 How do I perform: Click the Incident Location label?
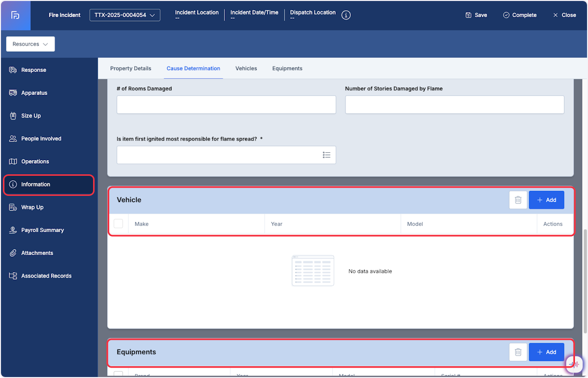pos(197,12)
